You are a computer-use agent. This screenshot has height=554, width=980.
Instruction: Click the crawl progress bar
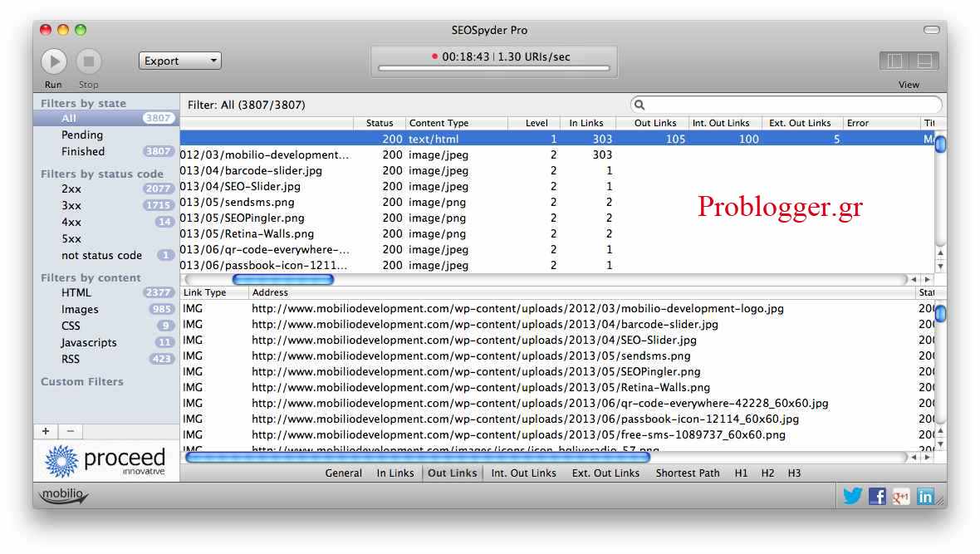(x=494, y=68)
